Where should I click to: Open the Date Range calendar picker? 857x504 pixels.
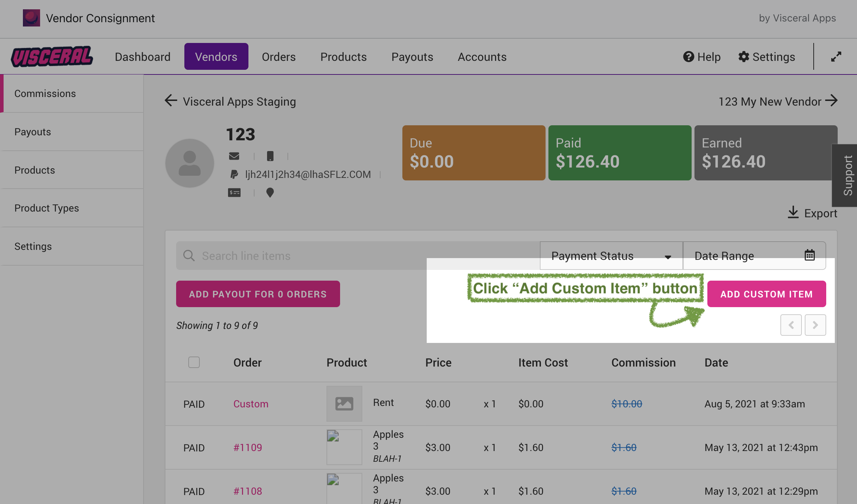click(x=809, y=255)
